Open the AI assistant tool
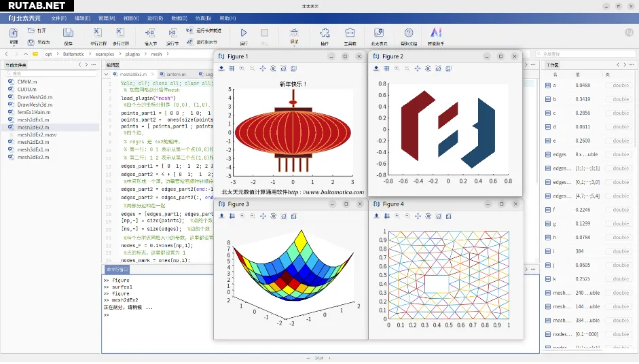 pyautogui.click(x=436, y=33)
